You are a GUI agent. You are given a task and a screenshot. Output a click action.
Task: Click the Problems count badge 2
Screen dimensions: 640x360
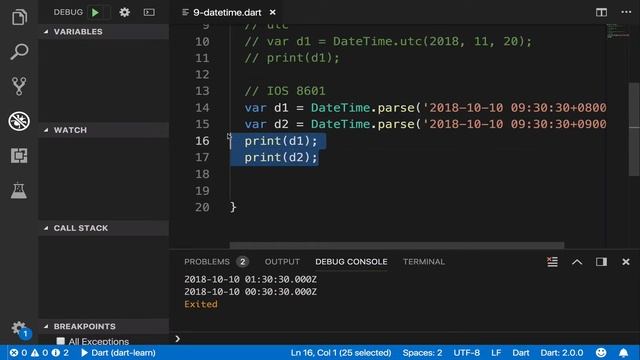click(x=242, y=262)
